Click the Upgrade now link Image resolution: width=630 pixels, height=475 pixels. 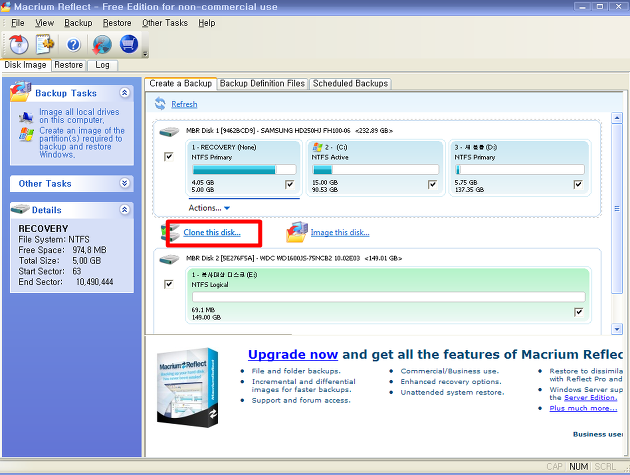293,354
